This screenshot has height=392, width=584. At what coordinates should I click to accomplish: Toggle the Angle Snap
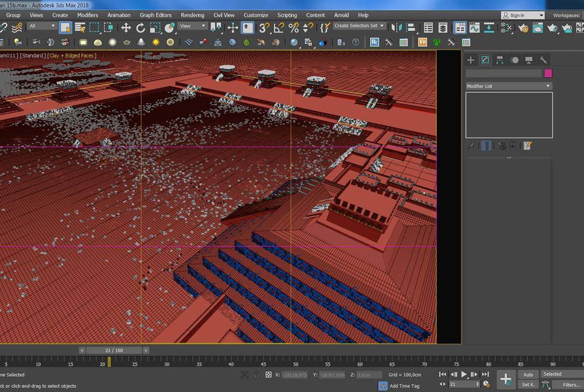click(x=279, y=27)
